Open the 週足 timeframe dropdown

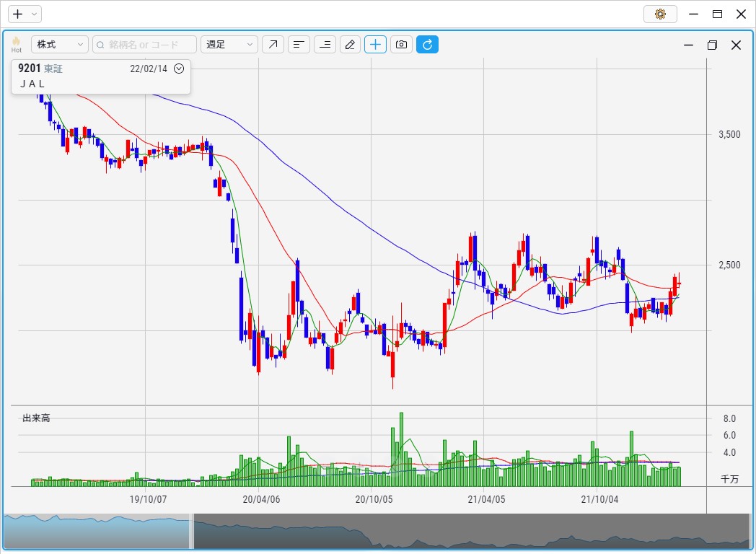tap(229, 45)
